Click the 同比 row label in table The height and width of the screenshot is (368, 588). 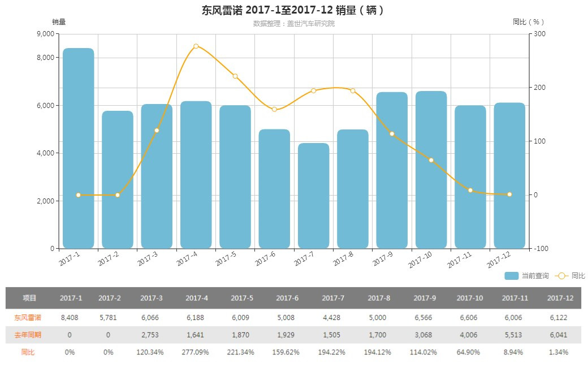(28, 352)
